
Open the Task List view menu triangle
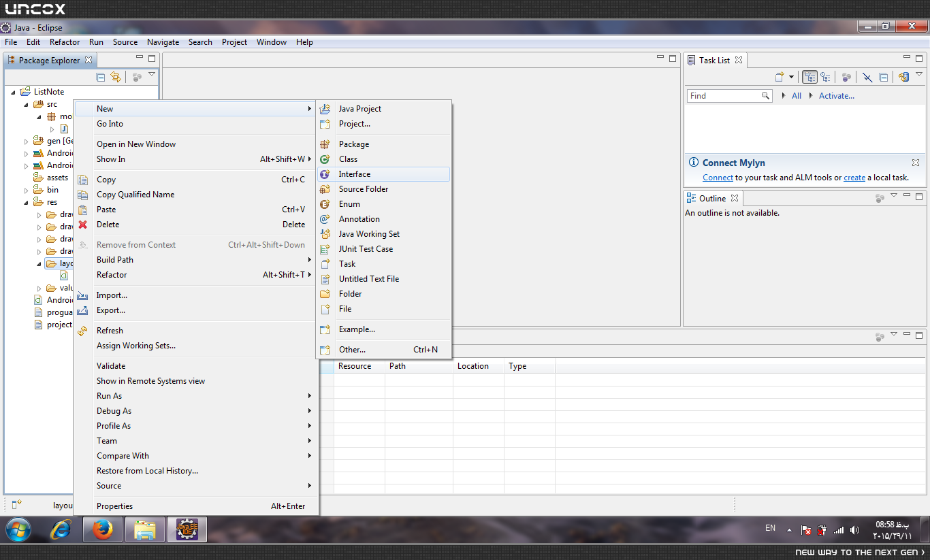click(919, 75)
